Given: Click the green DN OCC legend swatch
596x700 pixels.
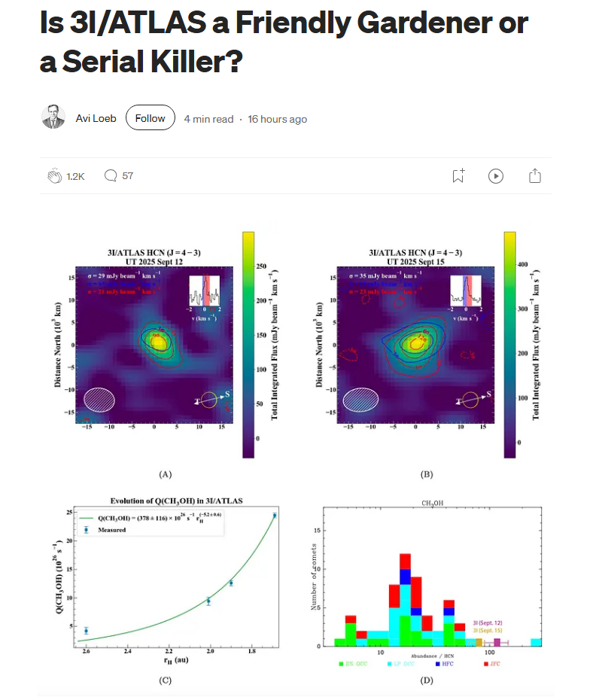Looking at the screenshot, I should (342, 664).
